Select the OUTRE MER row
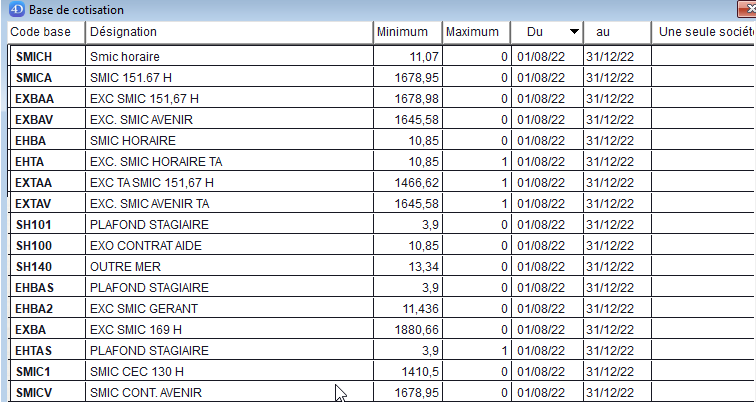Viewport: 756px width, 402px height. pyautogui.click(x=381, y=267)
